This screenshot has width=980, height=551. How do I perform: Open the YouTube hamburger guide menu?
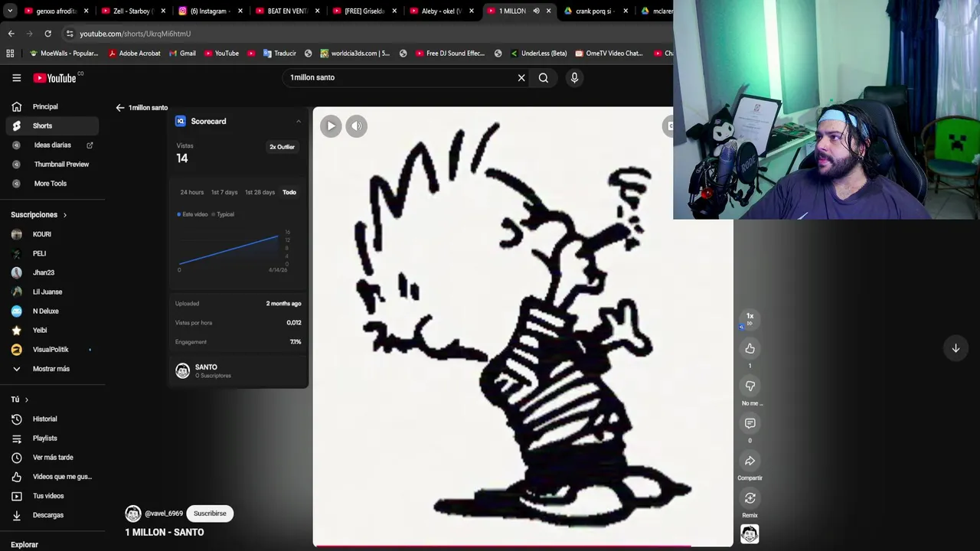pos(16,77)
